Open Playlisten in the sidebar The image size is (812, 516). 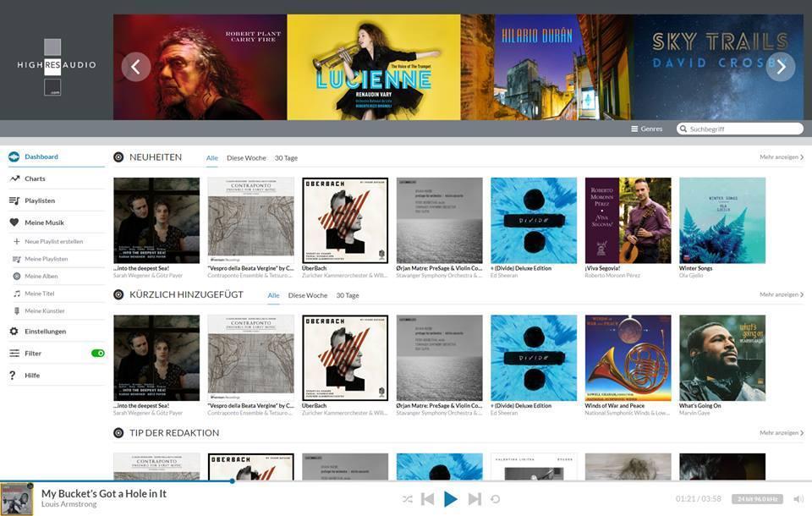pos(40,200)
